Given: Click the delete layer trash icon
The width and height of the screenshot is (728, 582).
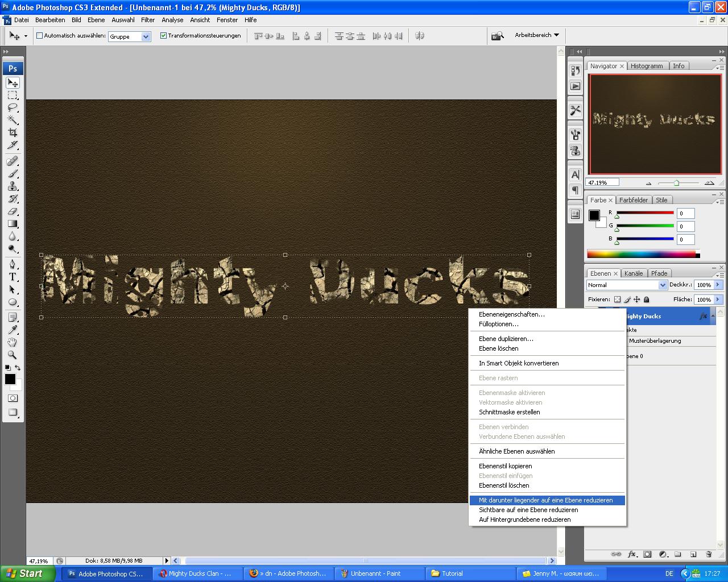Looking at the screenshot, I should (x=709, y=554).
